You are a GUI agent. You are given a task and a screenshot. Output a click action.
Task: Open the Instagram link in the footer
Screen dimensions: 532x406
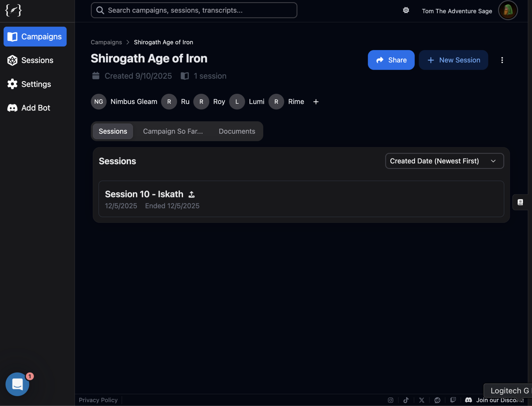pyautogui.click(x=390, y=400)
